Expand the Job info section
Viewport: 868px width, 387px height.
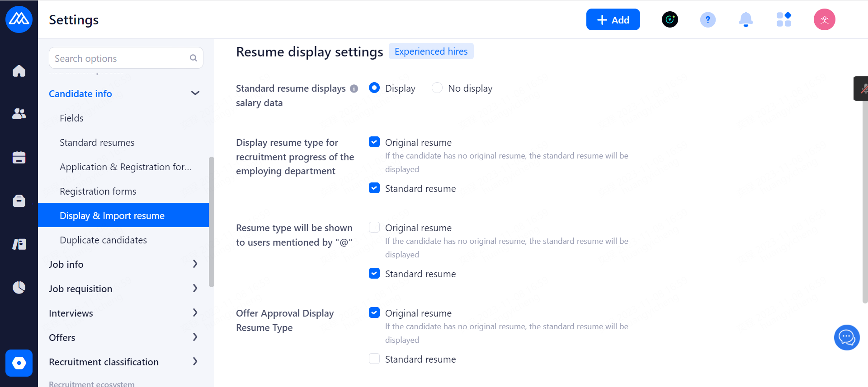(195, 264)
